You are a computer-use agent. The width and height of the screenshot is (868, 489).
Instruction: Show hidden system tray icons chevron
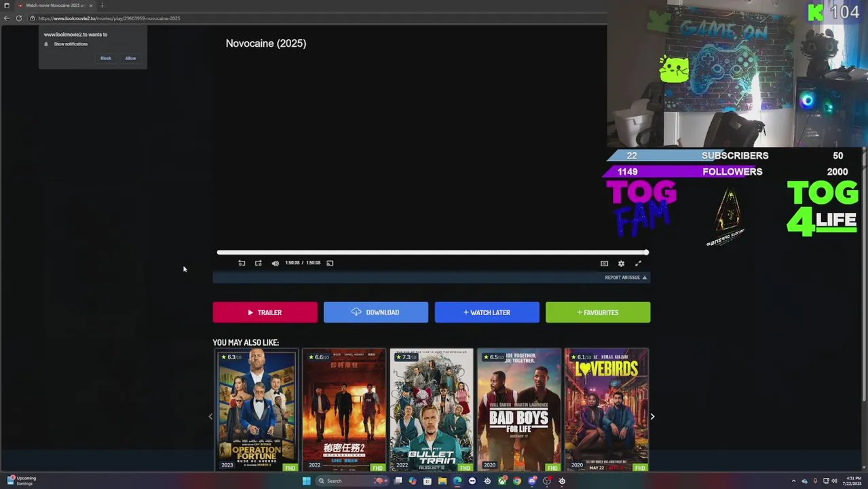[794, 481]
